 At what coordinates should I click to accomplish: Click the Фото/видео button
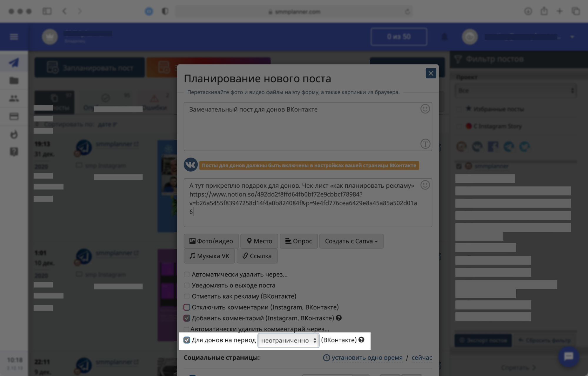click(211, 241)
